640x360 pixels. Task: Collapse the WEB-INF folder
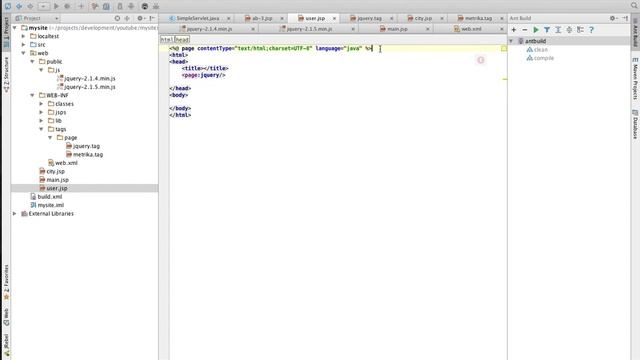coord(33,95)
